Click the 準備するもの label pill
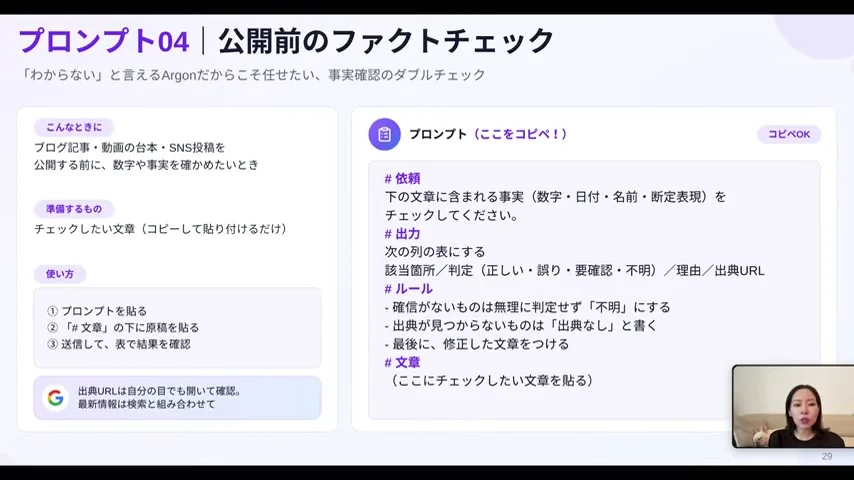The width and height of the screenshot is (854, 480). pyautogui.click(x=74, y=209)
